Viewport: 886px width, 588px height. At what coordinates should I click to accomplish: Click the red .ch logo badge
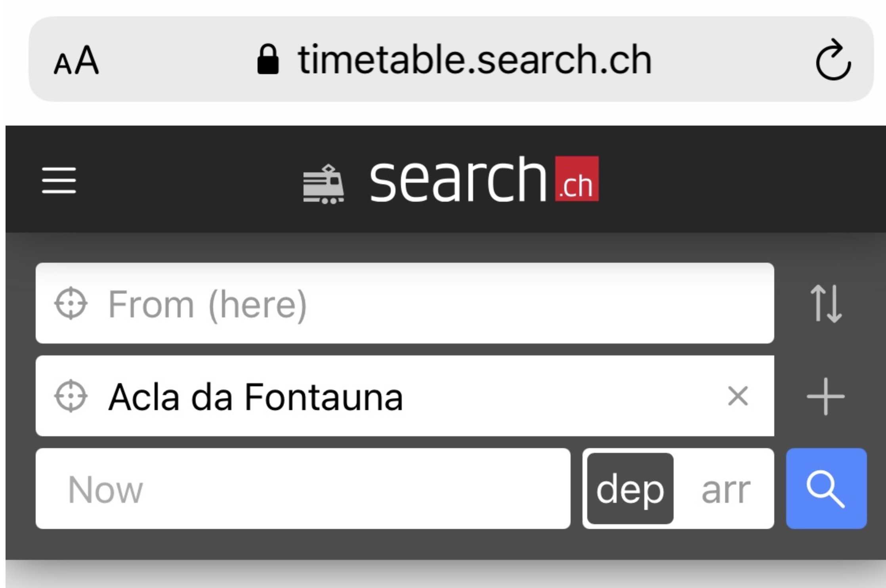tap(577, 179)
